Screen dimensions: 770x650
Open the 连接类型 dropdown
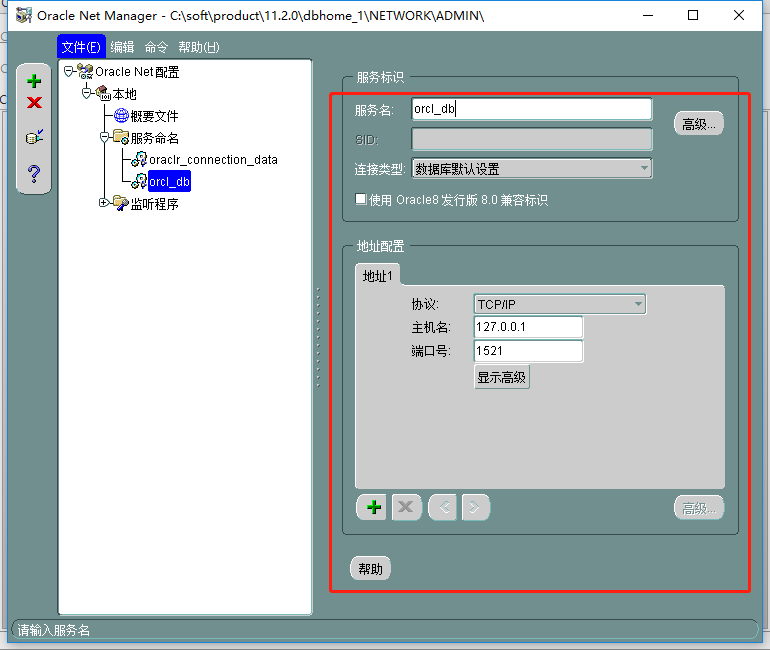pyautogui.click(x=532, y=168)
